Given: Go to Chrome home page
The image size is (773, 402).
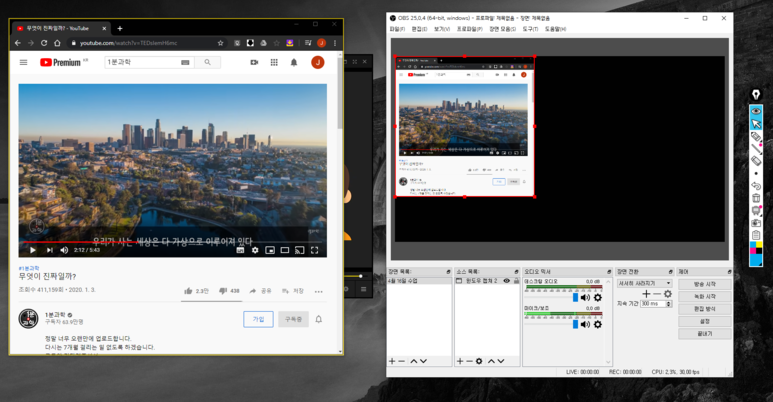Looking at the screenshot, I should click(x=57, y=43).
